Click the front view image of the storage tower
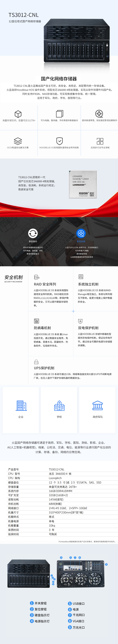 pos(29,574)
